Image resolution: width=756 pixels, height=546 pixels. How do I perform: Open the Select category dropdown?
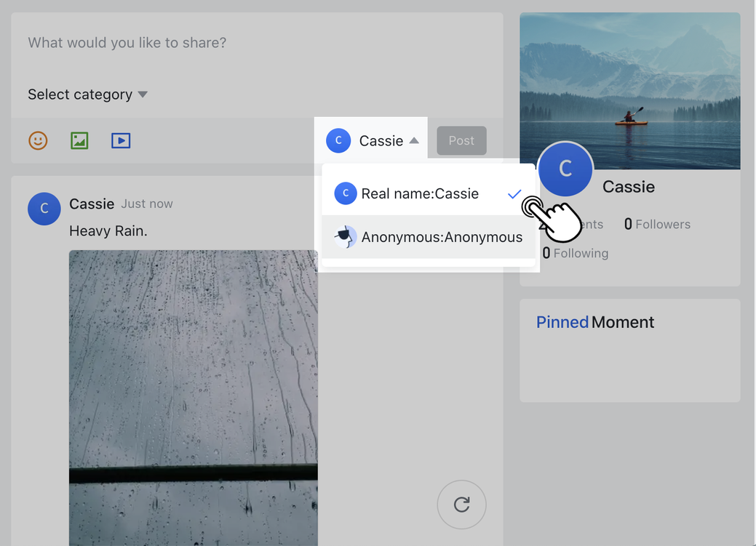click(87, 94)
